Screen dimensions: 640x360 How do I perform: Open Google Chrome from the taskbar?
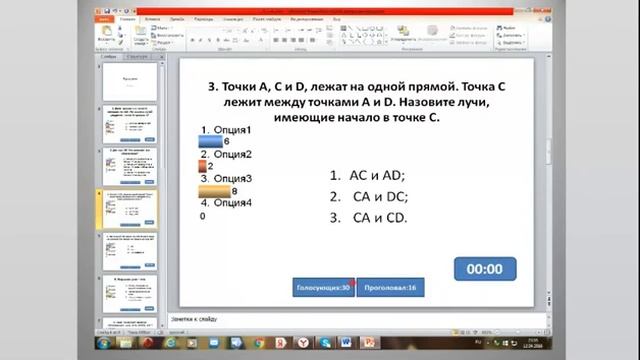coord(259,343)
